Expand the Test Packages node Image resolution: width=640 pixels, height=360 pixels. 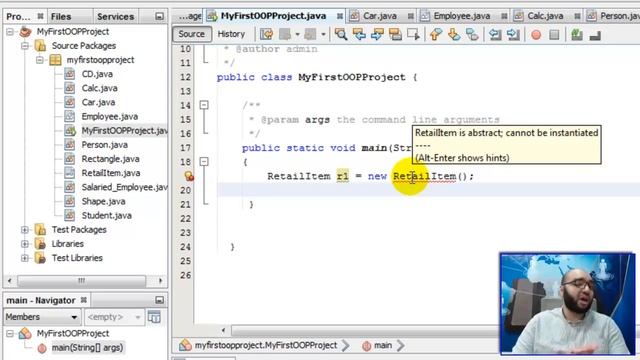[x=25, y=230]
